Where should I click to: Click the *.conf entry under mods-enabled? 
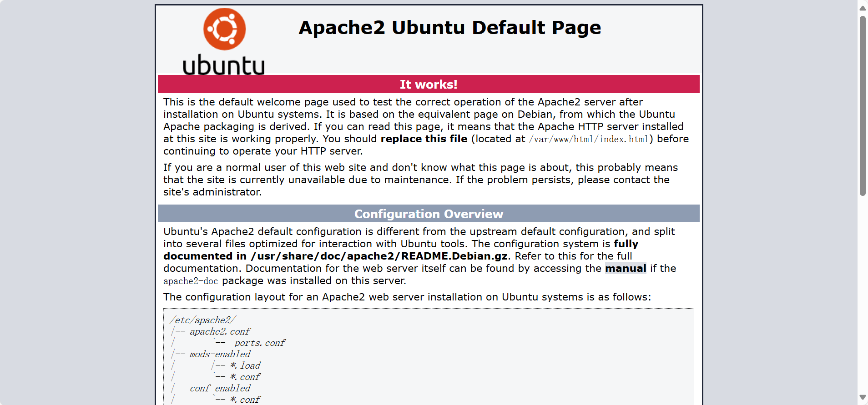coord(245,377)
